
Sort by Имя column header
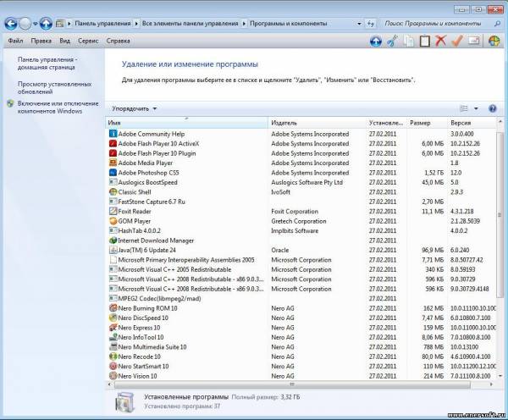pos(187,123)
